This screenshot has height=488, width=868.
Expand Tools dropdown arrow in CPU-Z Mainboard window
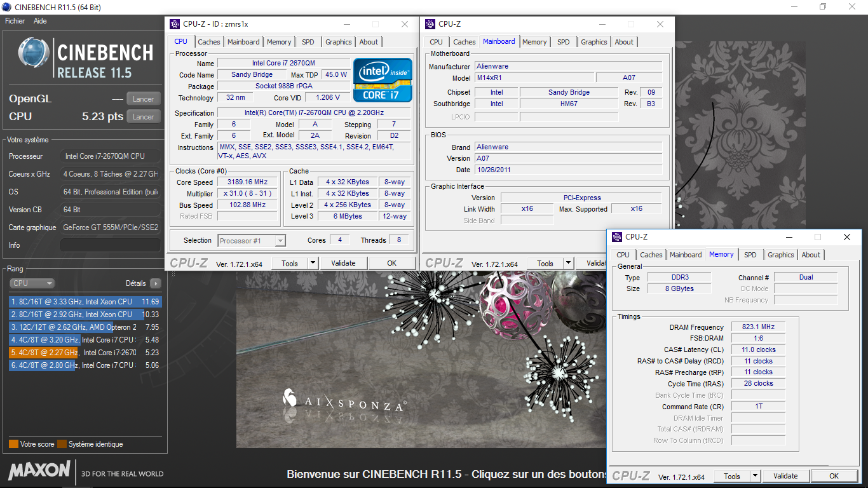click(568, 263)
